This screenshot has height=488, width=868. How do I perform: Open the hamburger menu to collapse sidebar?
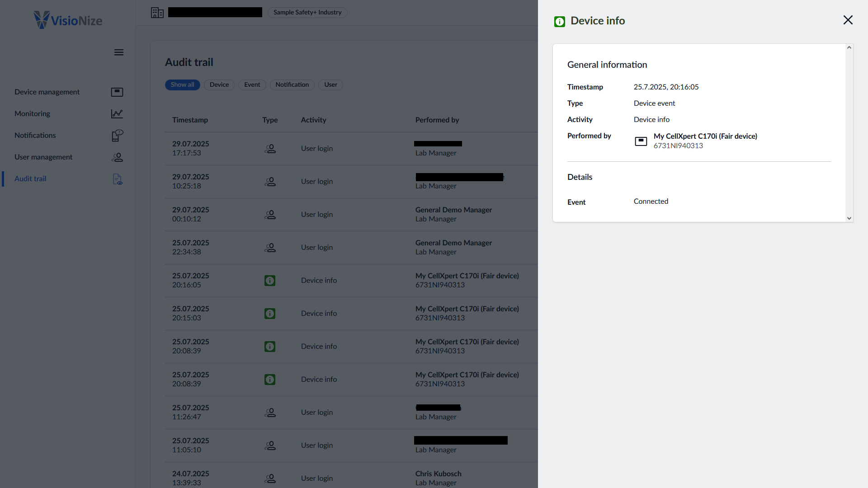tap(118, 52)
